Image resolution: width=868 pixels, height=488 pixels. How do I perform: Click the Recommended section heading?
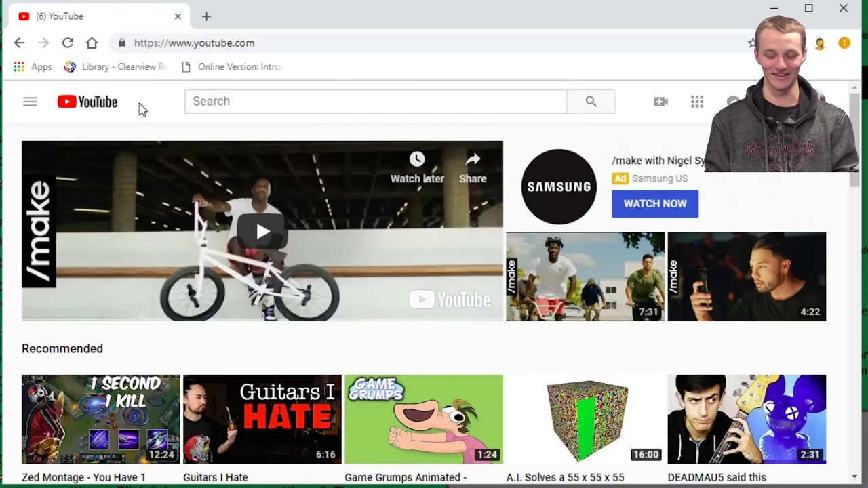pos(62,348)
